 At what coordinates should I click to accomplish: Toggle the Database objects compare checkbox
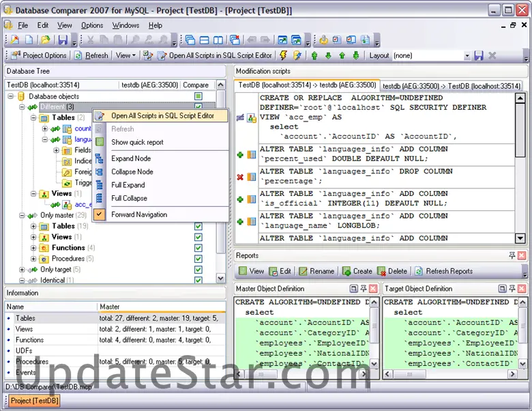point(198,96)
